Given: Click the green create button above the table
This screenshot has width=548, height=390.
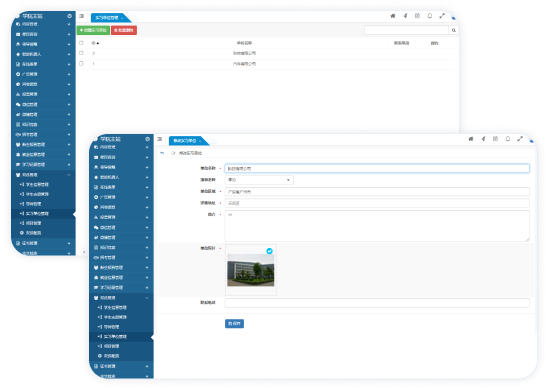Looking at the screenshot, I should [x=93, y=30].
